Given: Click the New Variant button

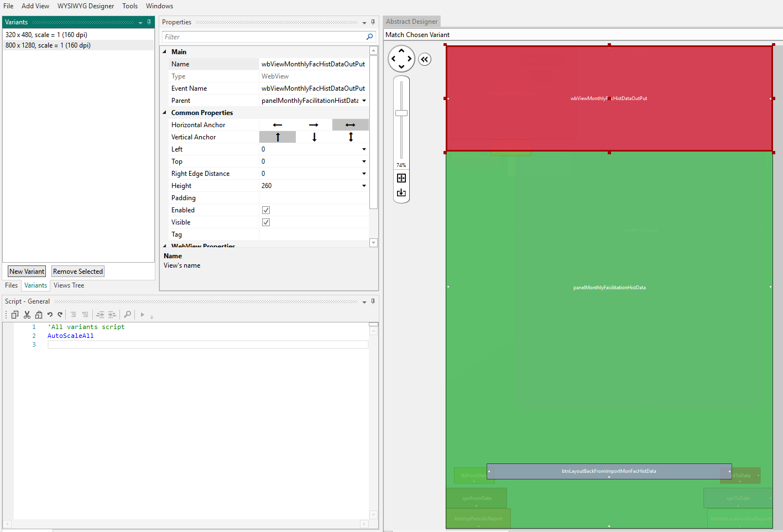Looking at the screenshot, I should tap(27, 271).
